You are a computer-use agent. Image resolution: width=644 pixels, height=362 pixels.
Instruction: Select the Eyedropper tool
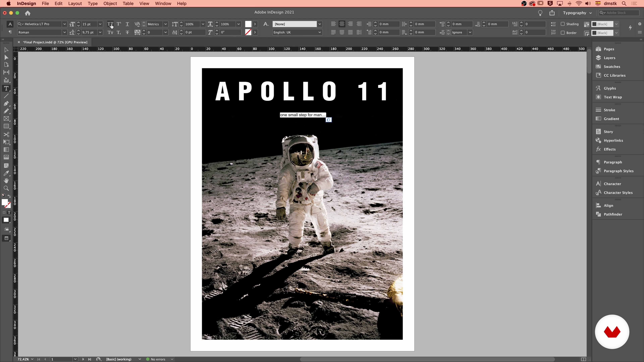click(x=6, y=173)
